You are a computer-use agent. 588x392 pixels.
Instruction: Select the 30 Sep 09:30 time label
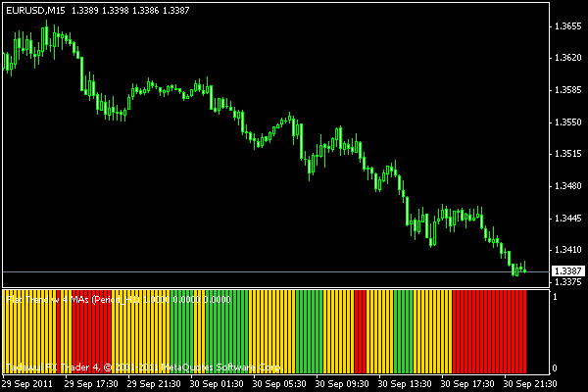pyautogui.click(x=344, y=384)
